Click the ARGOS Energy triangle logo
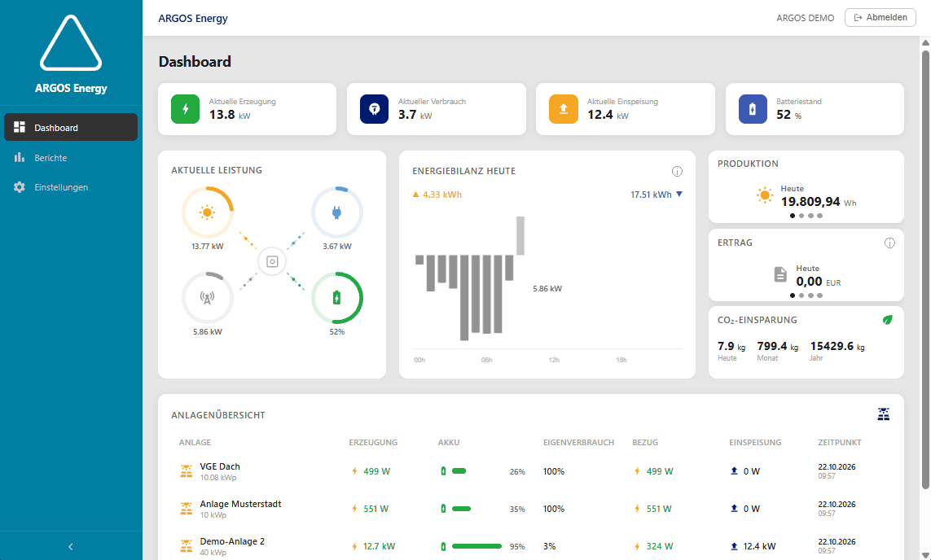Image resolution: width=931 pixels, height=560 pixels. 71,42
